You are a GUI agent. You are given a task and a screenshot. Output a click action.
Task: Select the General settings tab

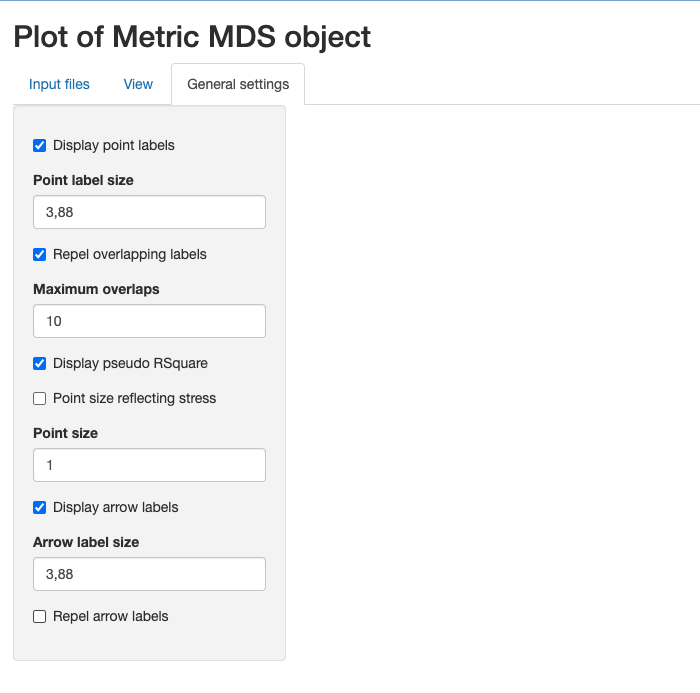[x=238, y=84]
